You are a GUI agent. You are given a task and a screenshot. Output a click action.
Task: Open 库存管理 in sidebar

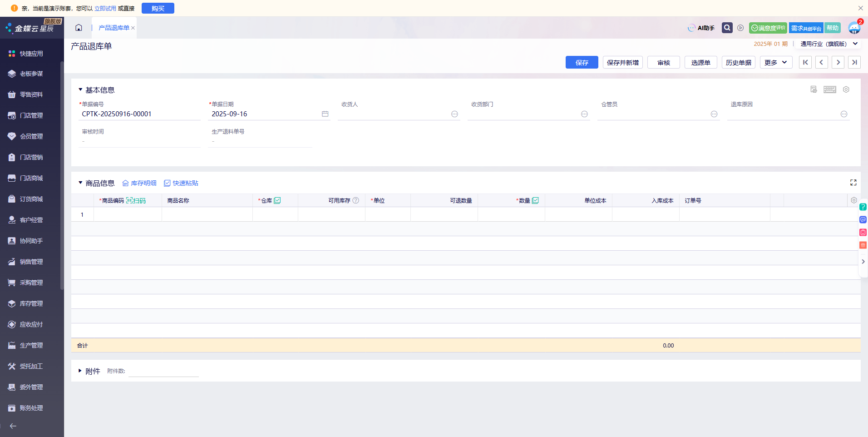coord(31,303)
